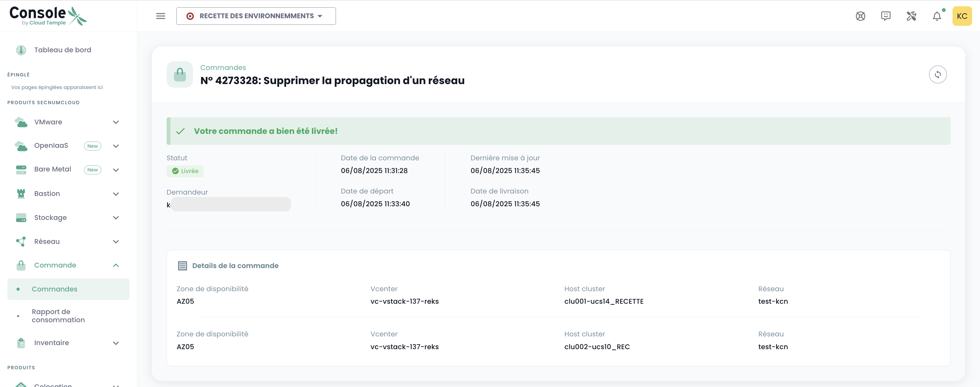Click the KC user avatar toggle
Image resolution: width=980 pixels, height=387 pixels.
click(963, 16)
